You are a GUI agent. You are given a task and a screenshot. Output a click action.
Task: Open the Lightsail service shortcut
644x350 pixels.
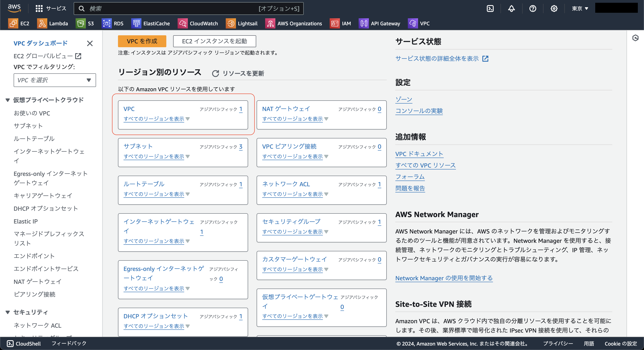click(x=241, y=23)
